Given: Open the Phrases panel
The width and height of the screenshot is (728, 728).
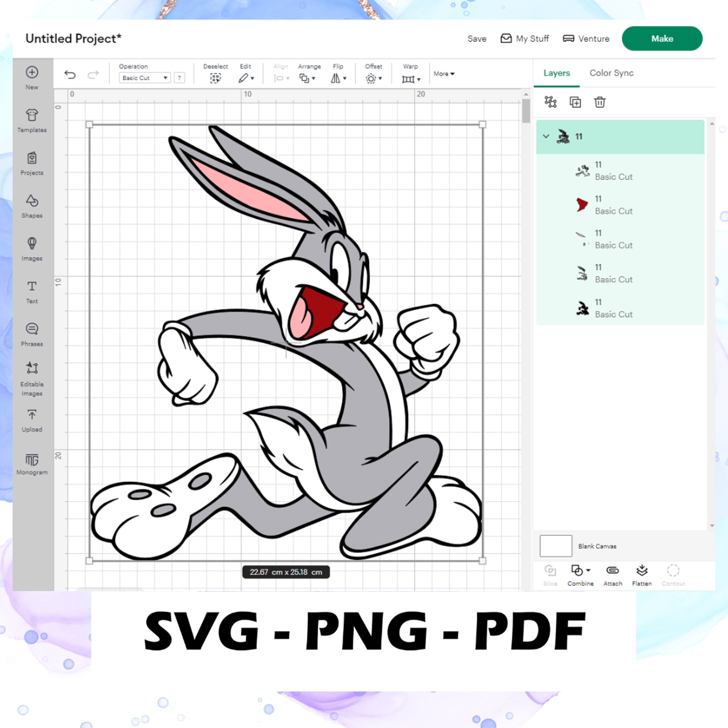Looking at the screenshot, I should pos(32,335).
